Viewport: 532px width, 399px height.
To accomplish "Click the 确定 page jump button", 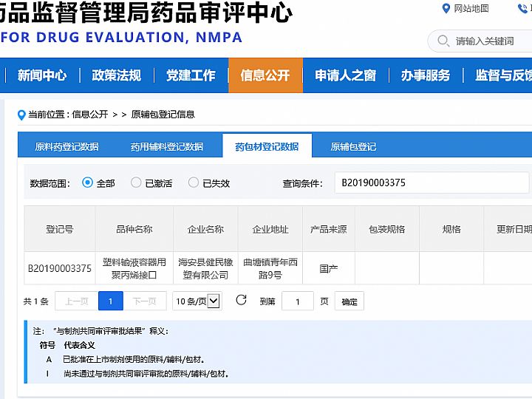I will (x=349, y=301).
